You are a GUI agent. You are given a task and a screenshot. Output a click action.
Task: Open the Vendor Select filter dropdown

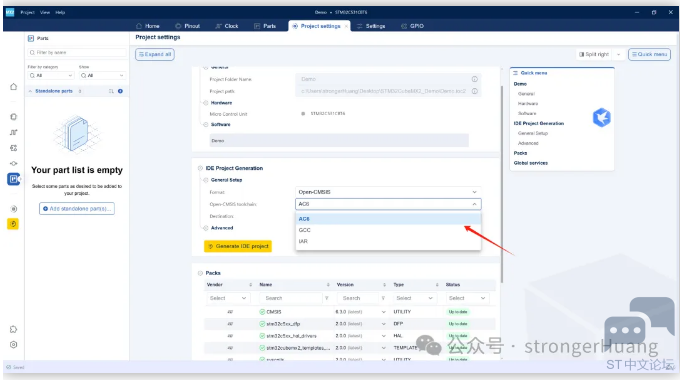(x=228, y=298)
